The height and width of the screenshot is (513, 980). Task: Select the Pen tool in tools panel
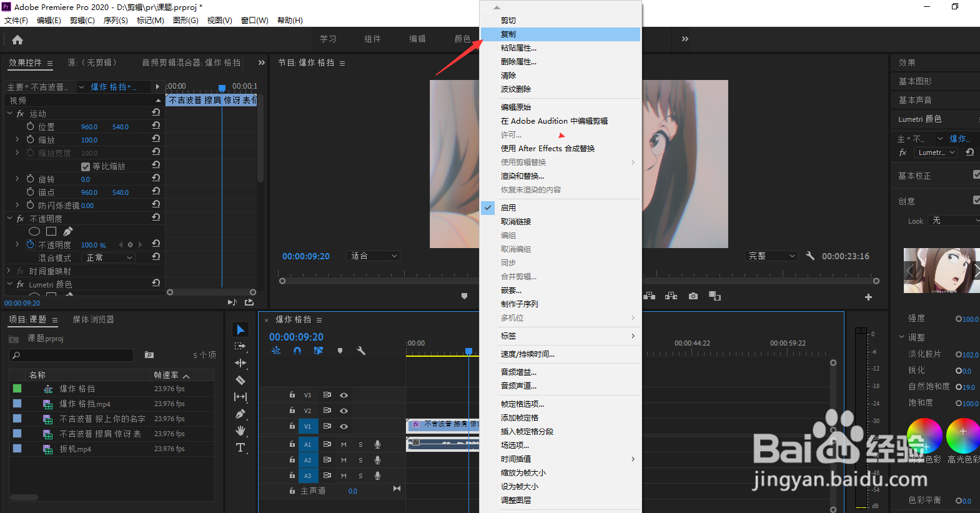(x=240, y=414)
